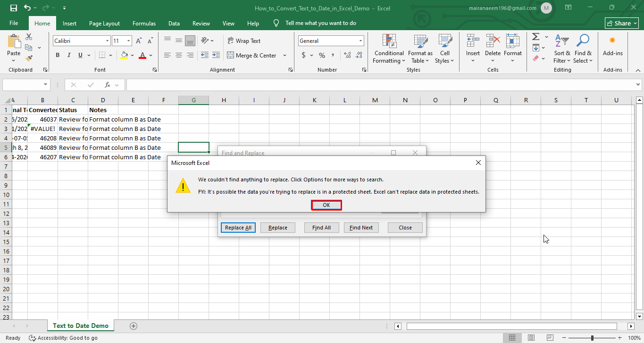The width and height of the screenshot is (644, 343).
Task: Click the Save icon in the title bar
Action: (x=13, y=8)
